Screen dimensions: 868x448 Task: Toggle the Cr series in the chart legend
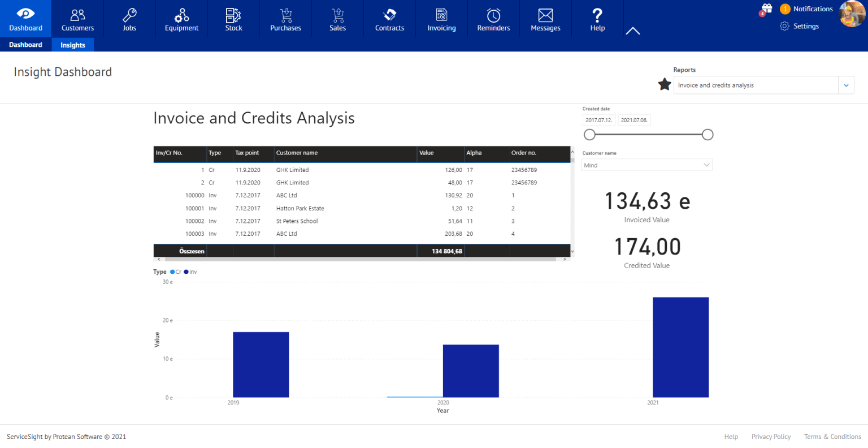pos(175,272)
